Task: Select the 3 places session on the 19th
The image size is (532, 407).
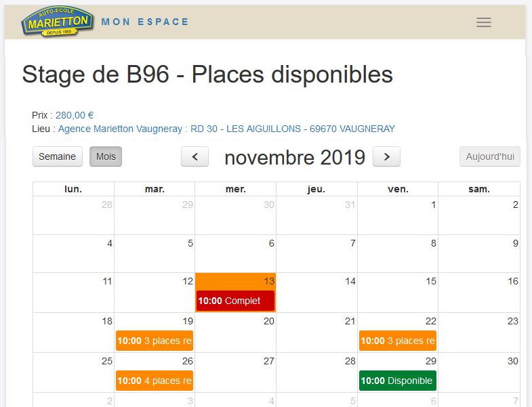Action: 155,341
